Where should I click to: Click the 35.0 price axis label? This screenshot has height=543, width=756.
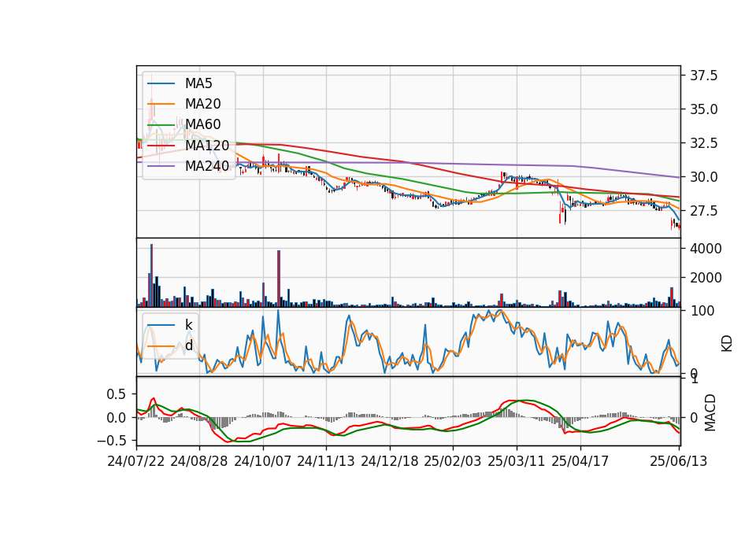[703, 109]
